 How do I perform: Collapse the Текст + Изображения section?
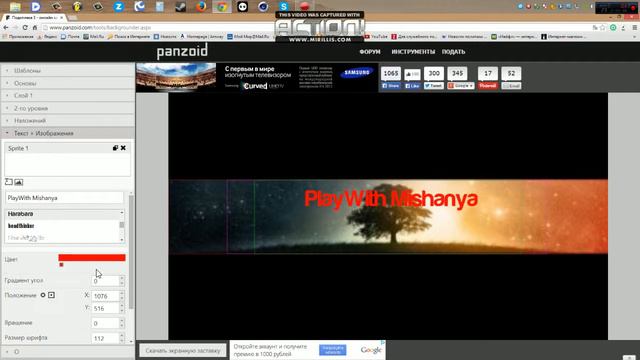67,133
